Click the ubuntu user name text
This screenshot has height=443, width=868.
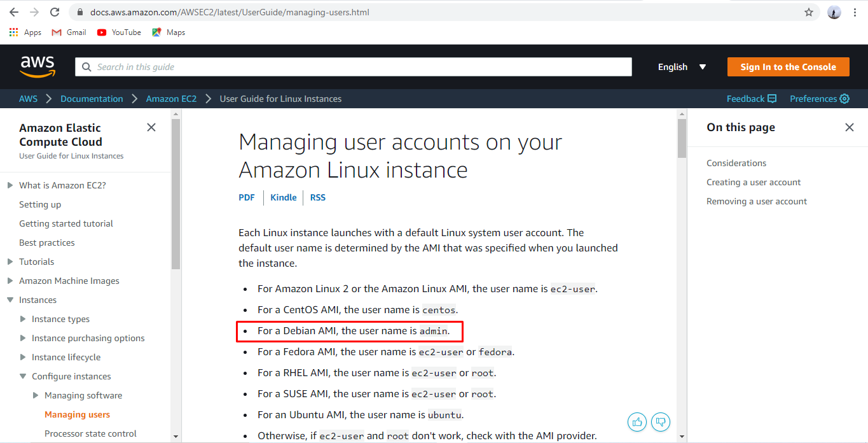coord(444,415)
